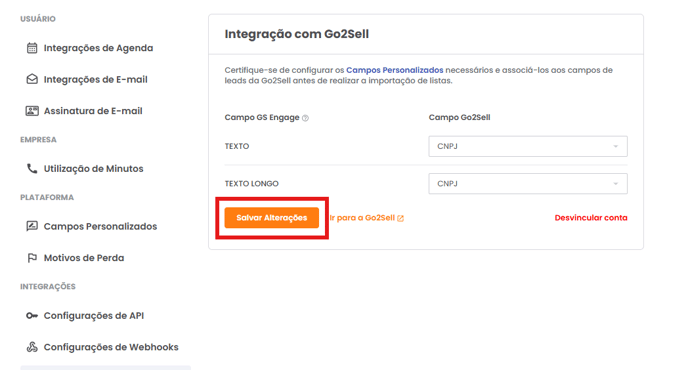Open the Ir para a Go2Sell link
The height and width of the screenshot is (370, 688).
[362, 218]
